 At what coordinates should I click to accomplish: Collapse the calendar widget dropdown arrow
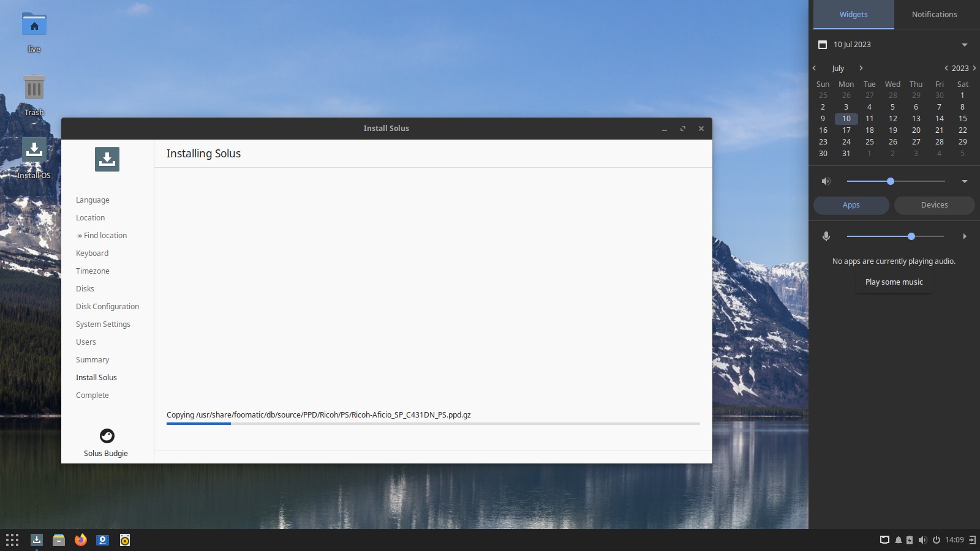point(965,45)
